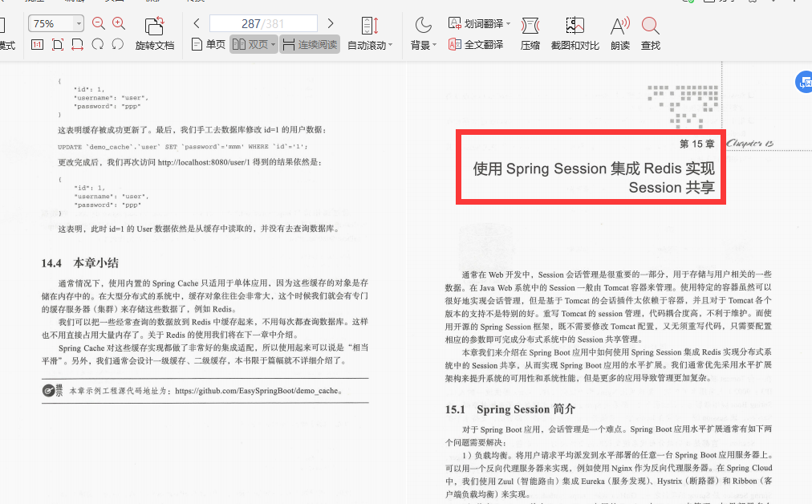Go to next page with right arrow

pyautogui.click(x=330, y=23)
